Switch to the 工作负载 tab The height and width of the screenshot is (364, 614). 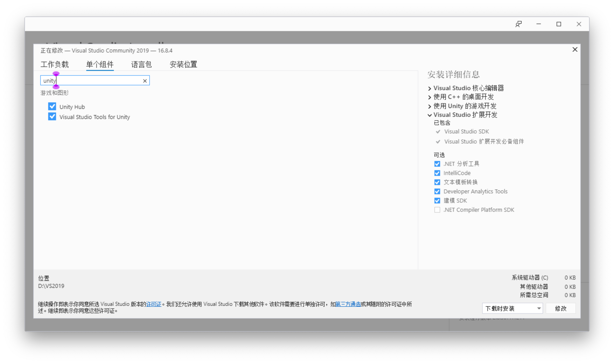[x=55, y=65]
